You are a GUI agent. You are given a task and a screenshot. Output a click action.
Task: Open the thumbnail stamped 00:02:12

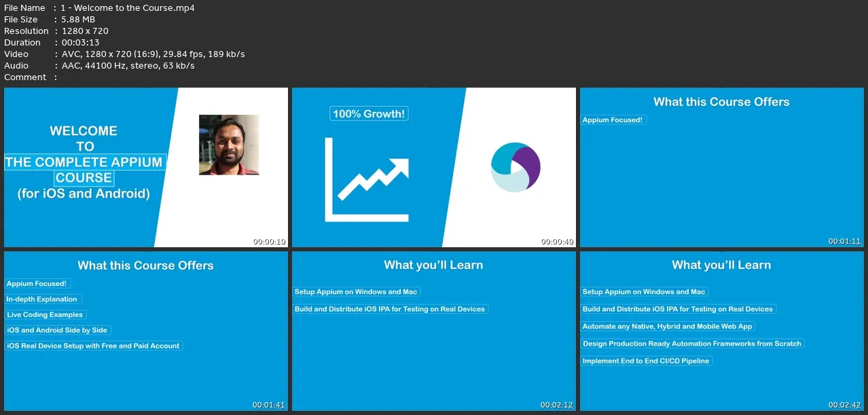434,331
